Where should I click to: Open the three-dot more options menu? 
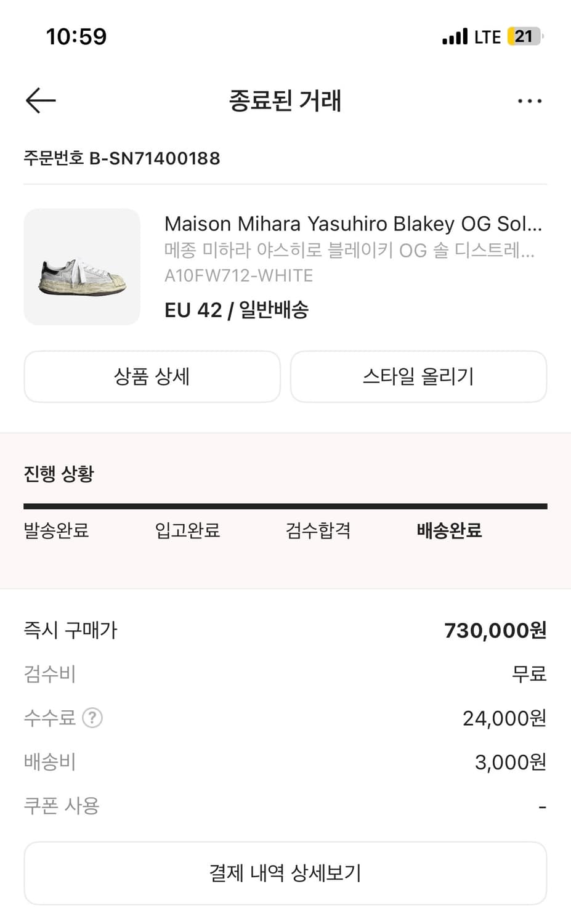coord(529,101)
